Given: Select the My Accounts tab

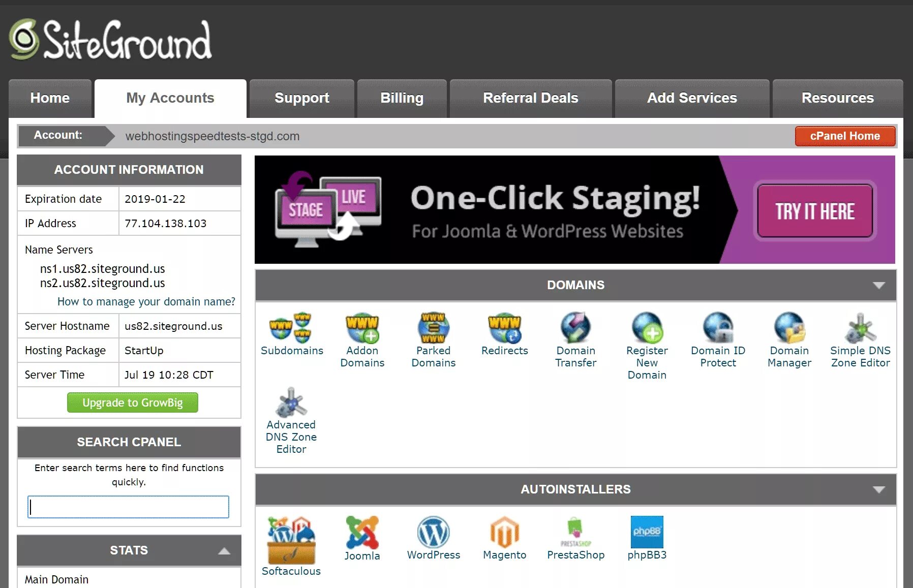Looking at the screenshot, I should point(170,98).
